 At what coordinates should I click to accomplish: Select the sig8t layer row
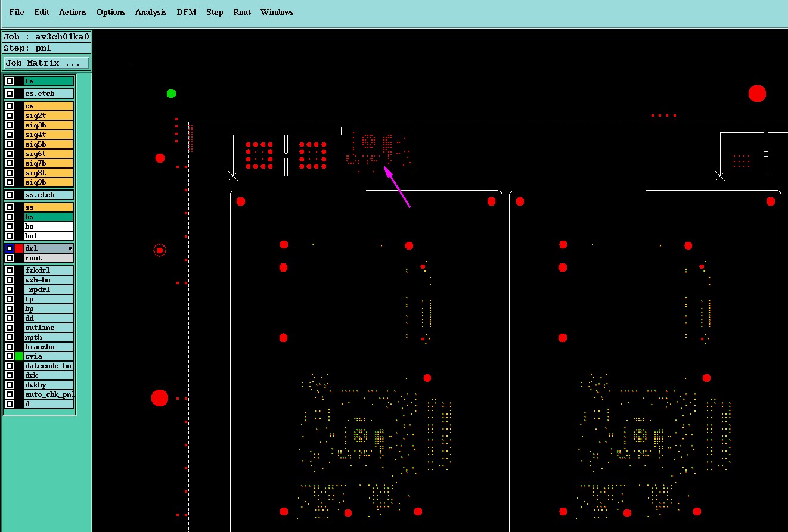pyautogui.click(x=49, y=173)
